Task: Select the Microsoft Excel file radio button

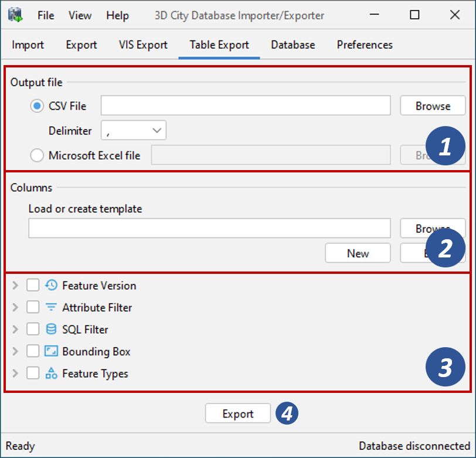Action: (37, 155)
